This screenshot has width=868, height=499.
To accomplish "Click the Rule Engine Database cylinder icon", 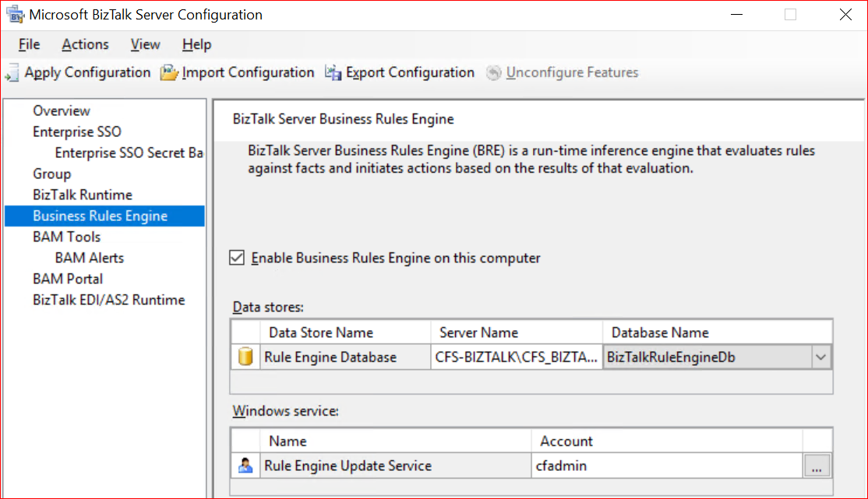I will pos(245,357).
